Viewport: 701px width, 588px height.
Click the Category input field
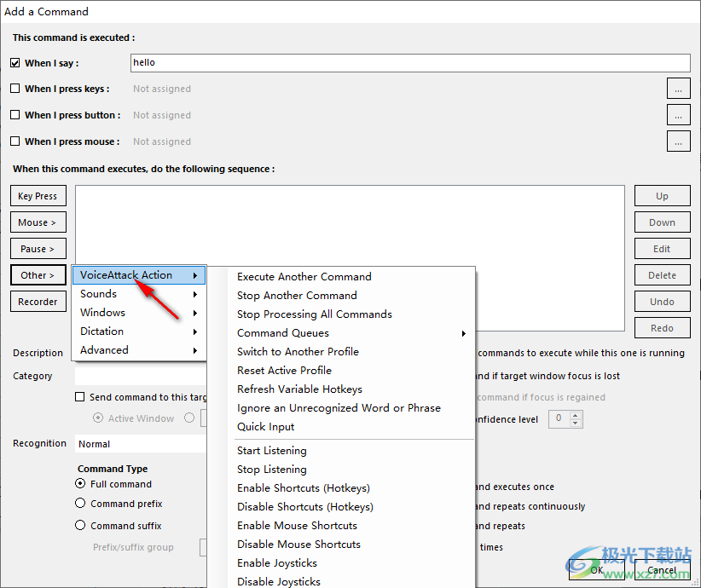(x=141, y=376)
